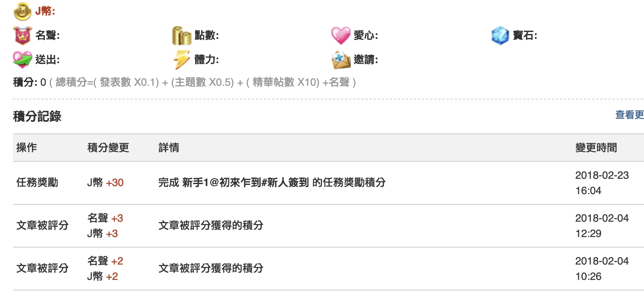This screenshot has height=305, width=644.
Task: Click the gold J幣 coin icon
Action: tap(22, 11)
